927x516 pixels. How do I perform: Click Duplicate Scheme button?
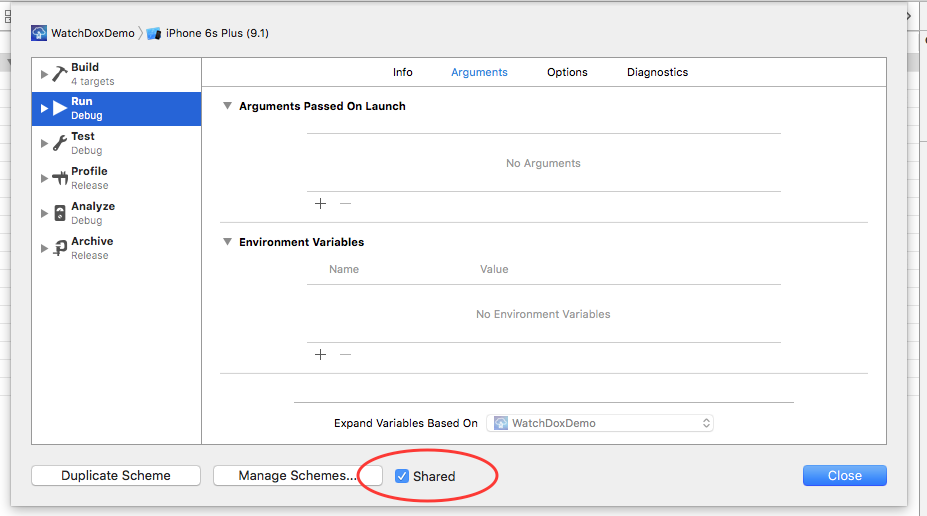(116, 475)
